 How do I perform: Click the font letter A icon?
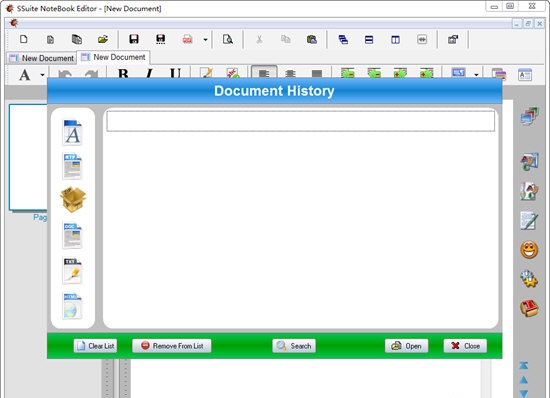(x=24, y=75)
